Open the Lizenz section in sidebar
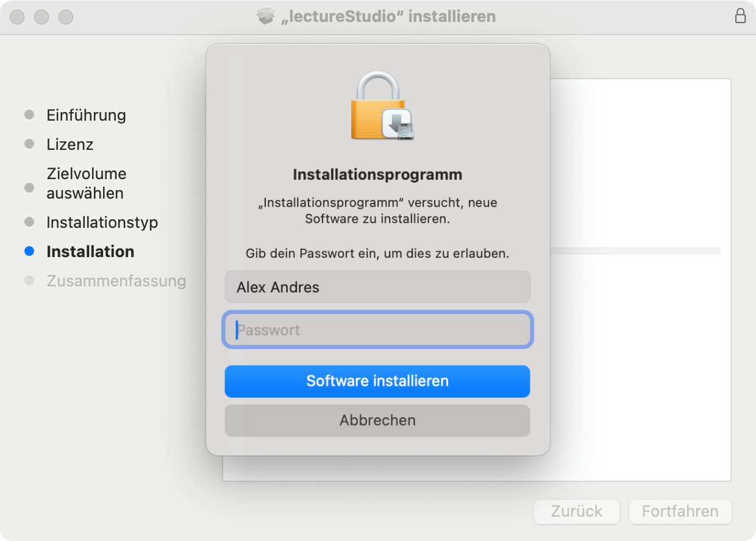The image size is (756, 541). (x=70, y=144)
